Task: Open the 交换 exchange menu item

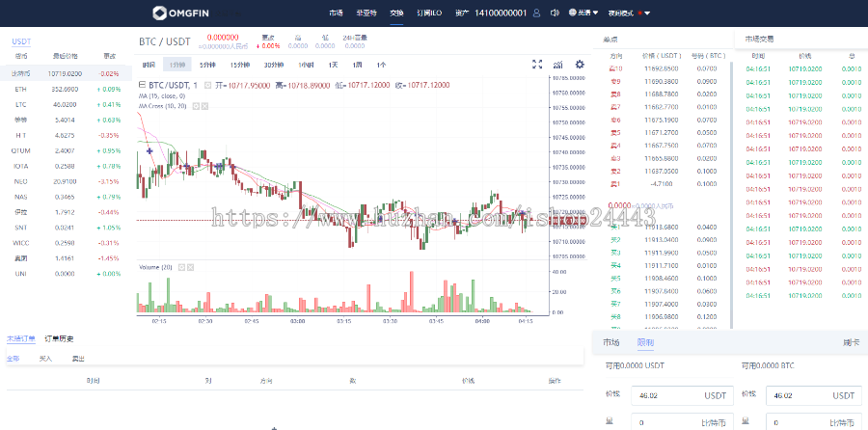Action: 396,13
